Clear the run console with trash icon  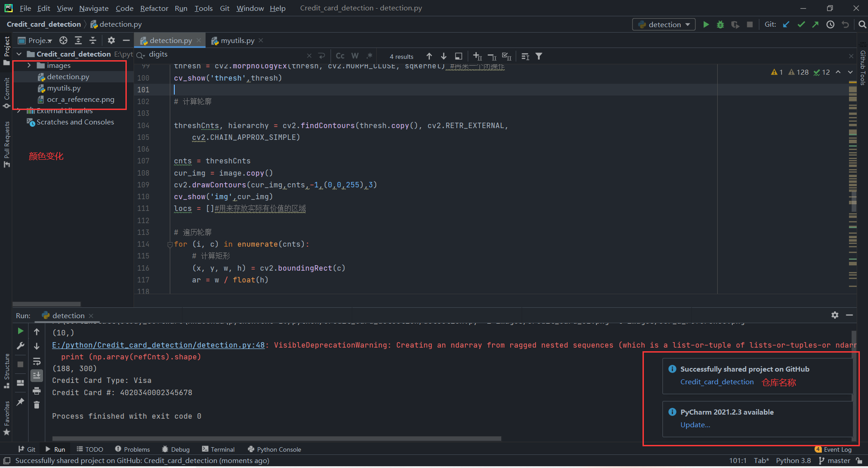[37, 405]
